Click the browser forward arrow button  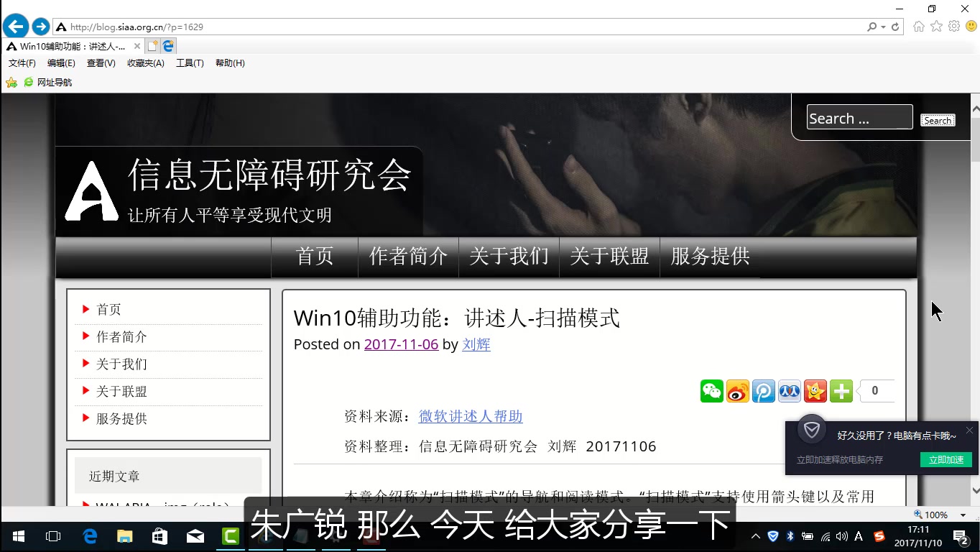coord(41,27)
